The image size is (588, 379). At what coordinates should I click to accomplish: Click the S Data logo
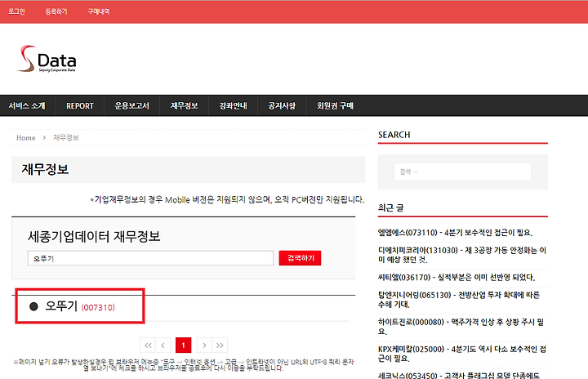point(47,59)
